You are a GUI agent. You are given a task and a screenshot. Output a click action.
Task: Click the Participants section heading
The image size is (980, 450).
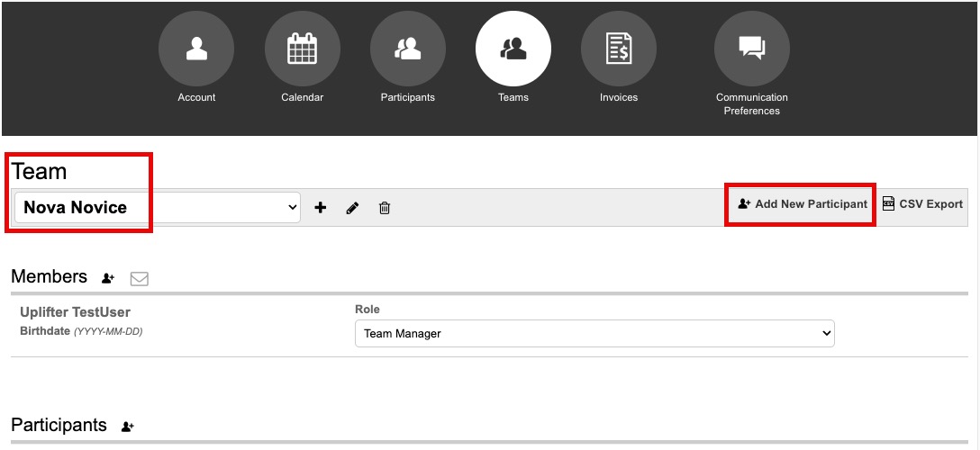click(59, 425)
